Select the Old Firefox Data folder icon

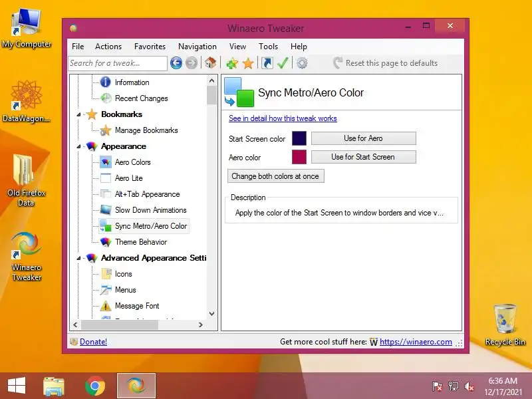click(x=26, y=180)
